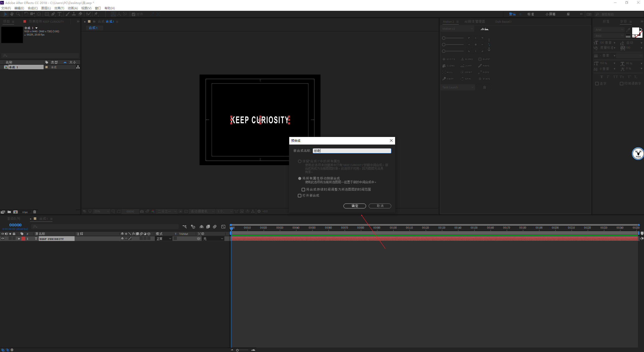Open the parent 无 dropdown

point(213,239)
